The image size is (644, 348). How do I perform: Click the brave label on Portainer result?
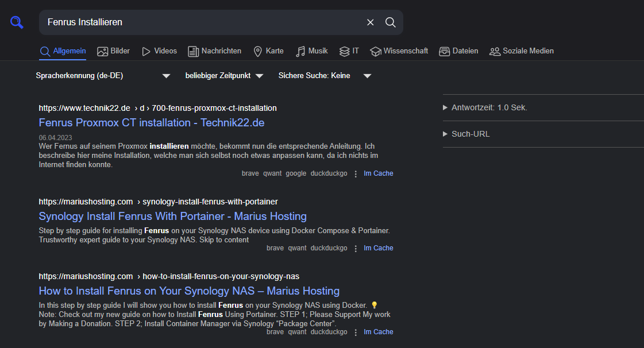point(275,248)
